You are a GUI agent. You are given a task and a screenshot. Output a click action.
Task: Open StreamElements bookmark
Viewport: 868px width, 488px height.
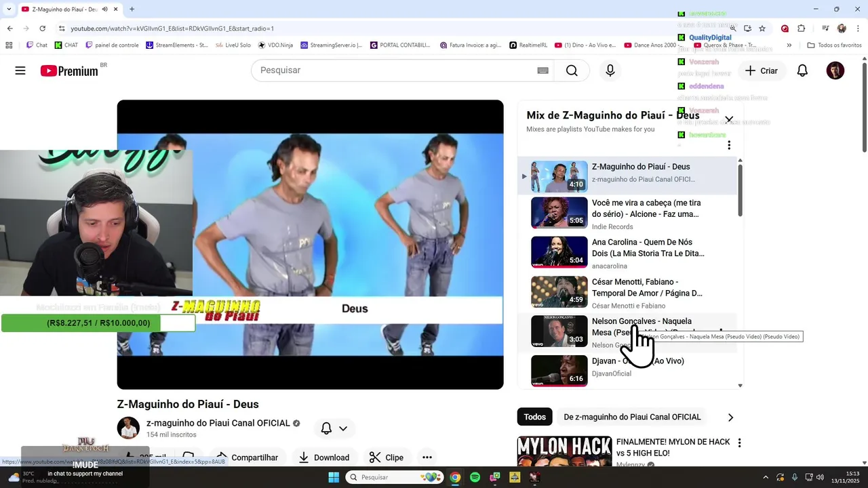pyautogui.click(x=176, y=45)
